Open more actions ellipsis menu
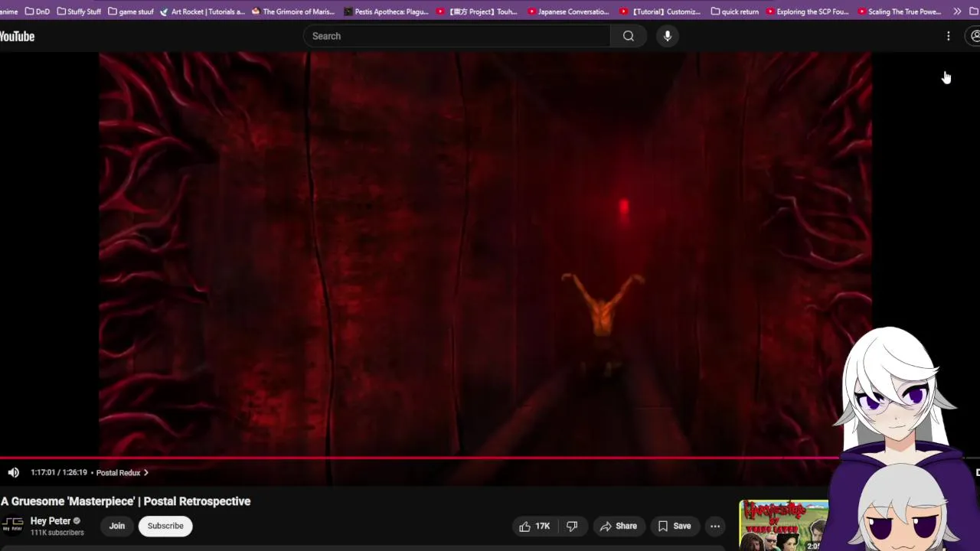Screen dimensions: 980x551 (715, 526)
